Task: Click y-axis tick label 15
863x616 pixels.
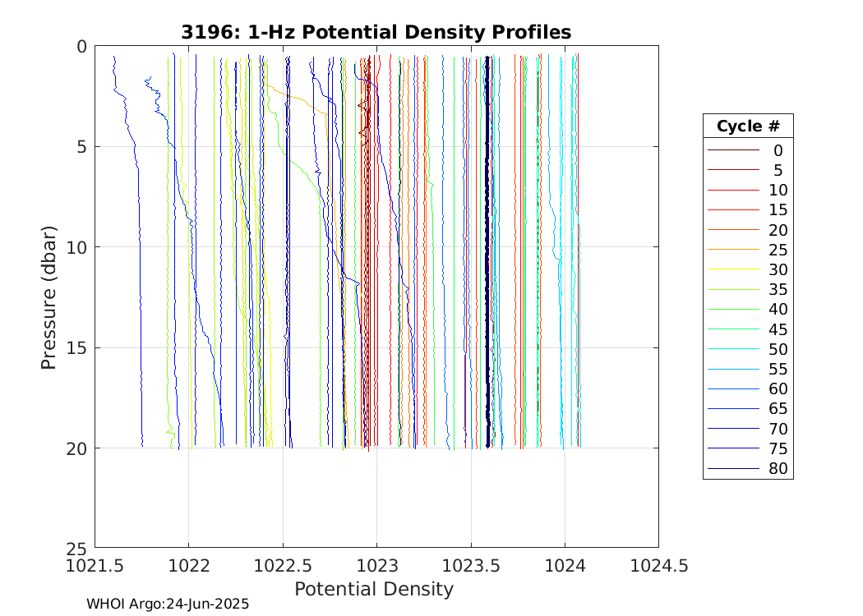Action: 76,348
